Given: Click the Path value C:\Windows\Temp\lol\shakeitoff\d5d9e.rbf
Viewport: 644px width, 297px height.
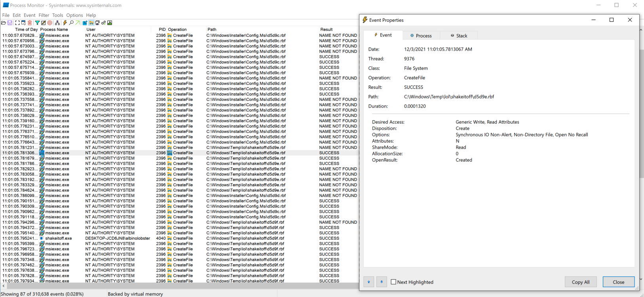Looking at the screenshot, I should tap(449, 96).
